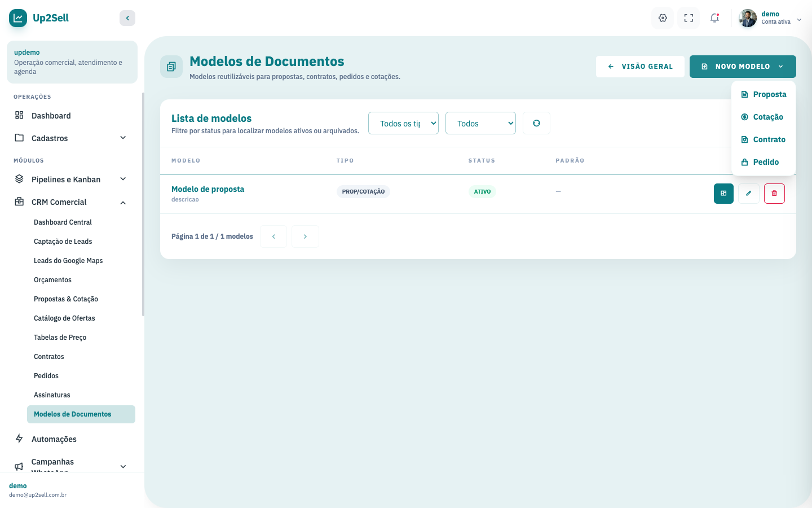This screenshot has height=508, width=812.
Task: Choose Contrato from the Novo Modelo menu
Action: [x=764, y=139]
